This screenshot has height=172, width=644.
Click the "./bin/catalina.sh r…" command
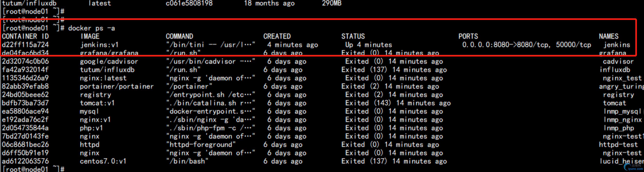click(x=211, y=103)
